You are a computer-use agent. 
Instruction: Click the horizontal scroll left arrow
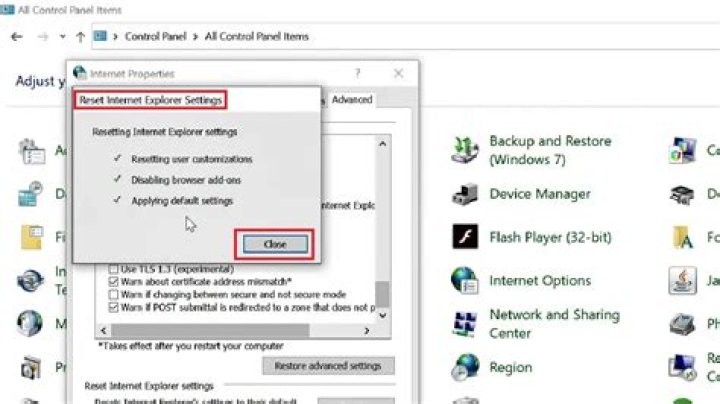(x=103, y=331)
